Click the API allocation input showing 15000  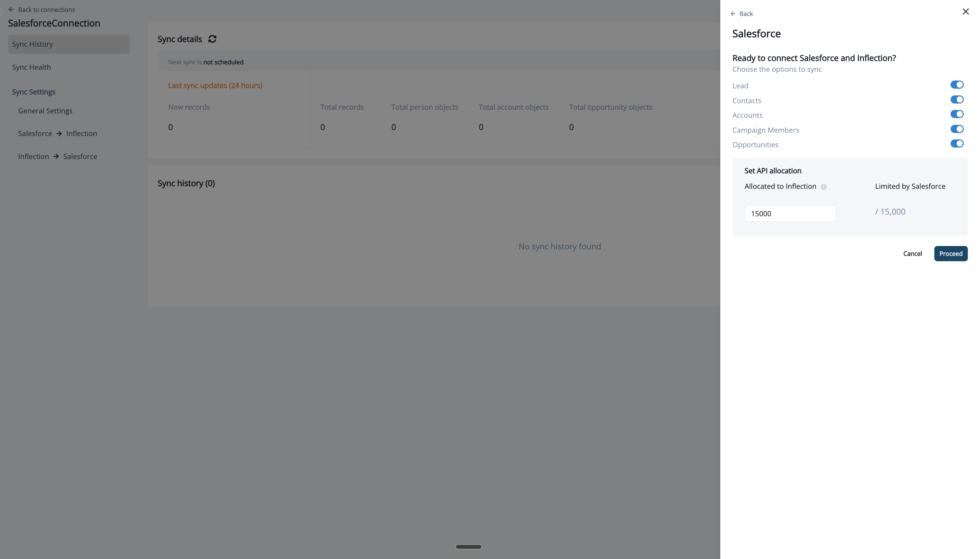(790, 214)
